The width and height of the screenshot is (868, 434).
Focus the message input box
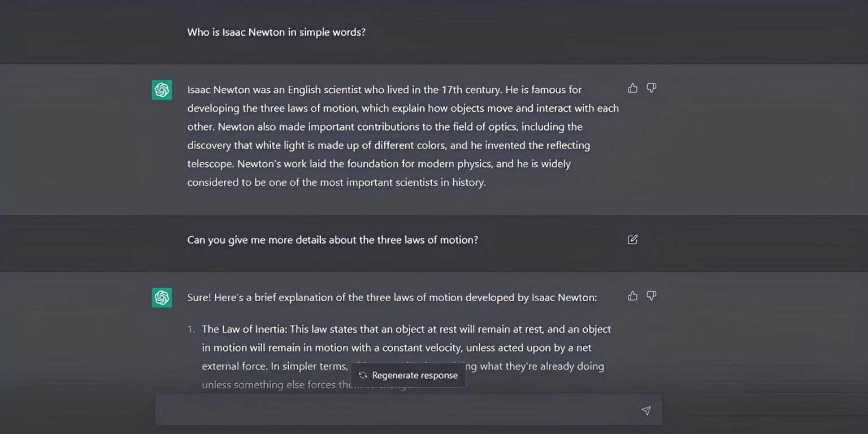point(396,410)
